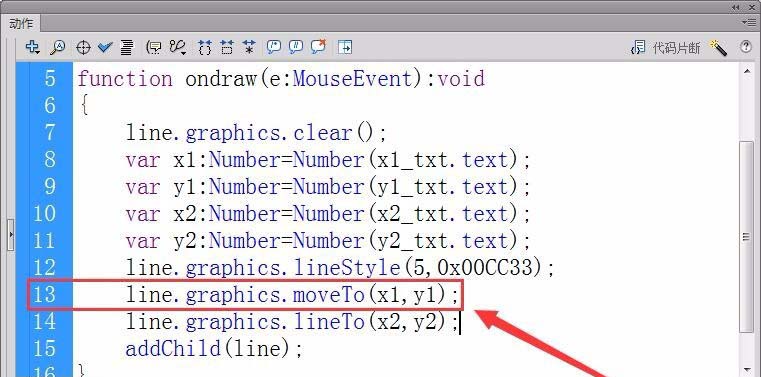Auto format the code
Viewport: 761px width, 377px height.
coord(127,47)
